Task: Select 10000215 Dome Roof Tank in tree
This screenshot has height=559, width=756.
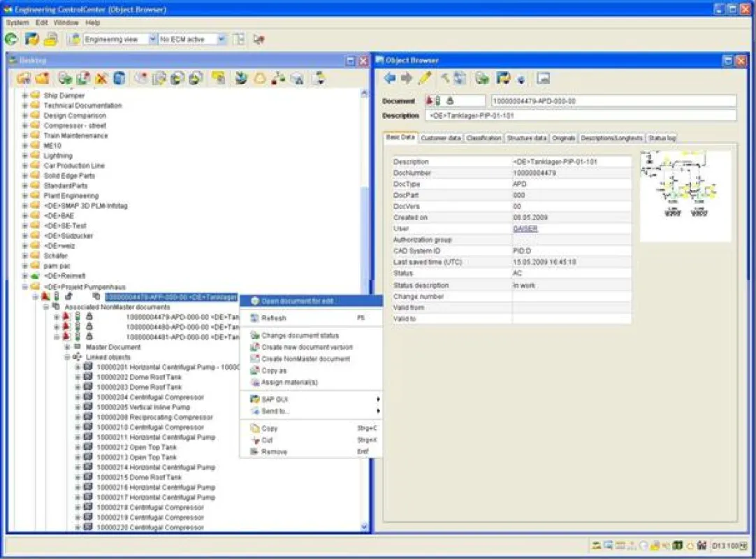Action: tap(139, 477)
